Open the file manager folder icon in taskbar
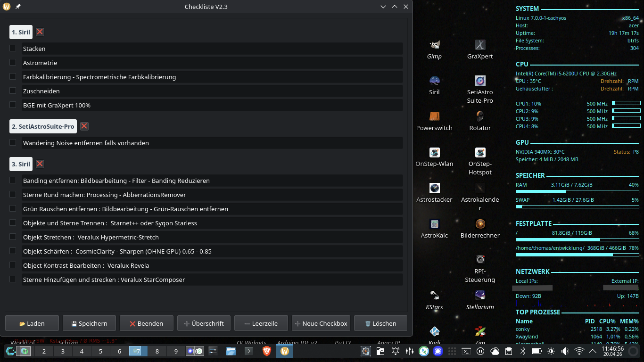Image resolution: width=644 pixels, height=362 pixels. 231,351
